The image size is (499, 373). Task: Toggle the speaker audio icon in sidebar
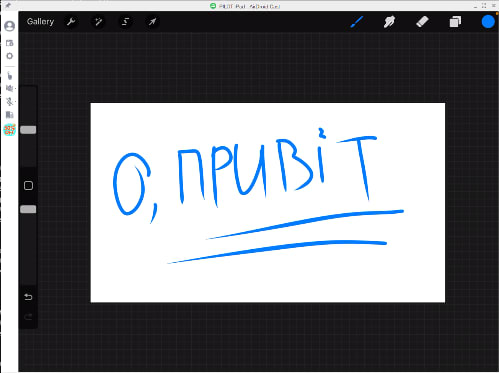[x=10, y=88]
